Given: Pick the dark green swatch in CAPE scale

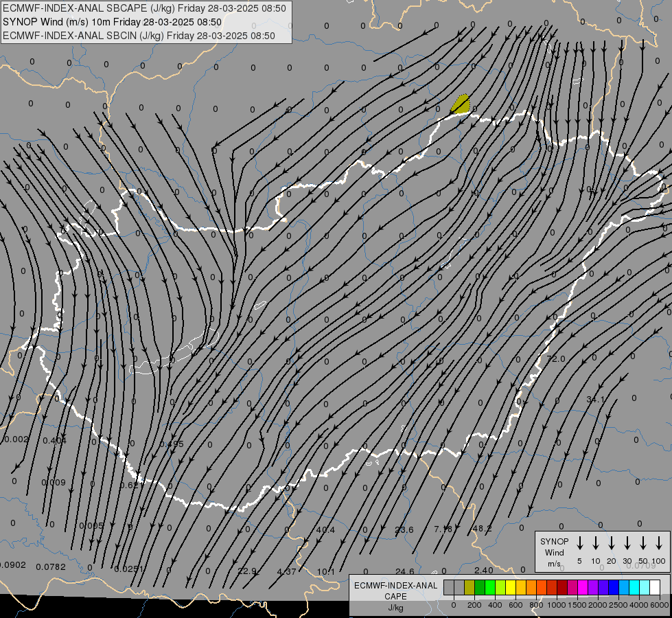Looking at the screenshot, I should (x=480, y=588).
